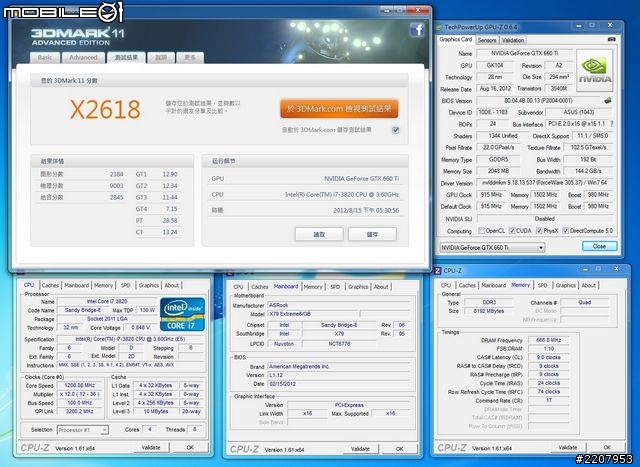This screenshot has height=467, width=640.
Task: Click OK in CPU-Z memory window
Action: coord(607,447)
